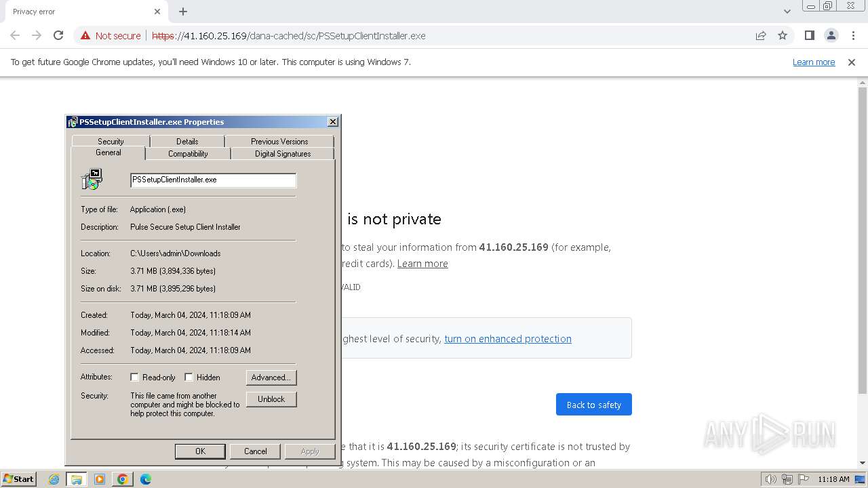
Task: Launch Microsoft Edge from taskbar
Action: (x=146, y=479)
